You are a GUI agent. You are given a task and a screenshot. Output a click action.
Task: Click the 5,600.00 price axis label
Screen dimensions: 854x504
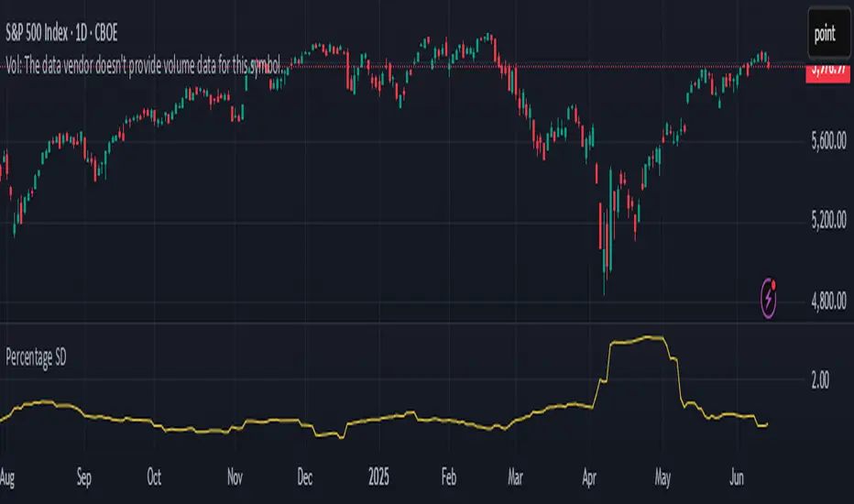point(828,141)
